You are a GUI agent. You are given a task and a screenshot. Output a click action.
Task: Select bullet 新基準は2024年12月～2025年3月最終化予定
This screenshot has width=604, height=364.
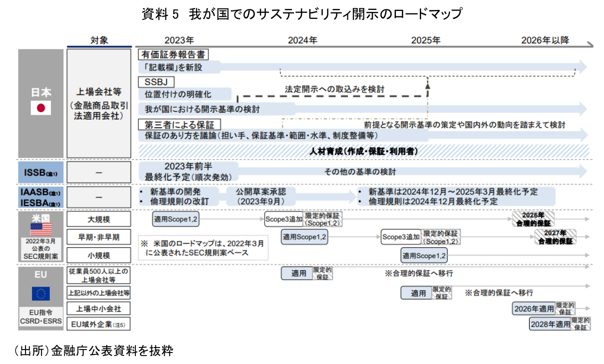pyautogui.click(x=448, y=192)
